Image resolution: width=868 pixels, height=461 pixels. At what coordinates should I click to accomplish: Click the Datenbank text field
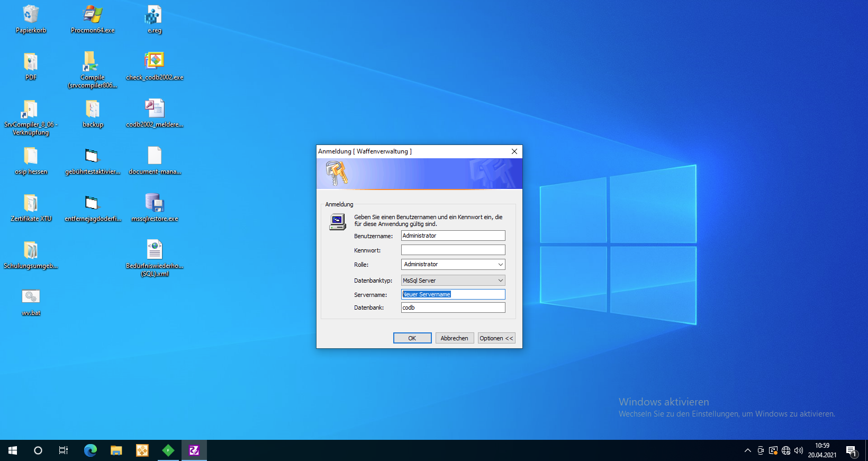(x=453, y=308)
